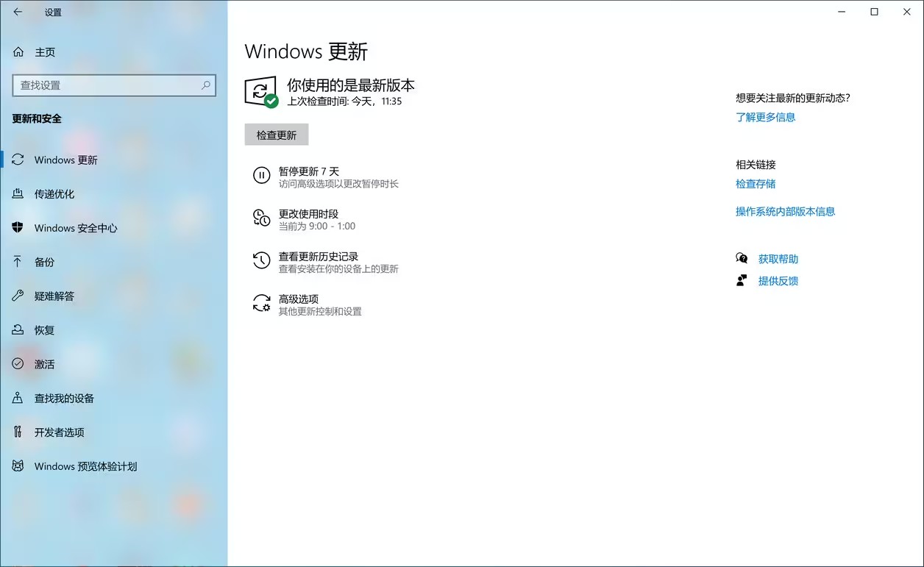Click the 查找我的设备 person icon
Viewport: 924px width, 567px height.
18,398
